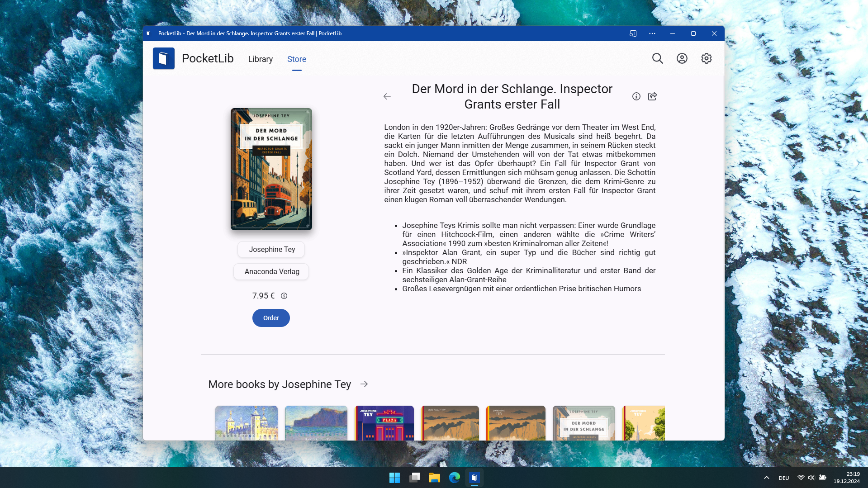Open the green tree cover thumbnail
This screenshot has width=868, height=488.
pos(644,423)
